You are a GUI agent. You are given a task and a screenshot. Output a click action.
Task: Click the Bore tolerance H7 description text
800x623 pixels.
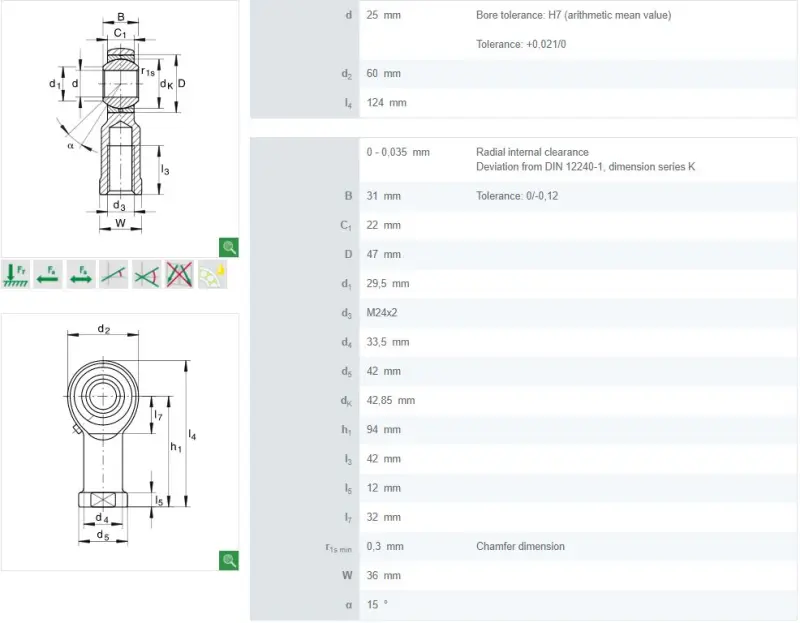click(573, 15)
